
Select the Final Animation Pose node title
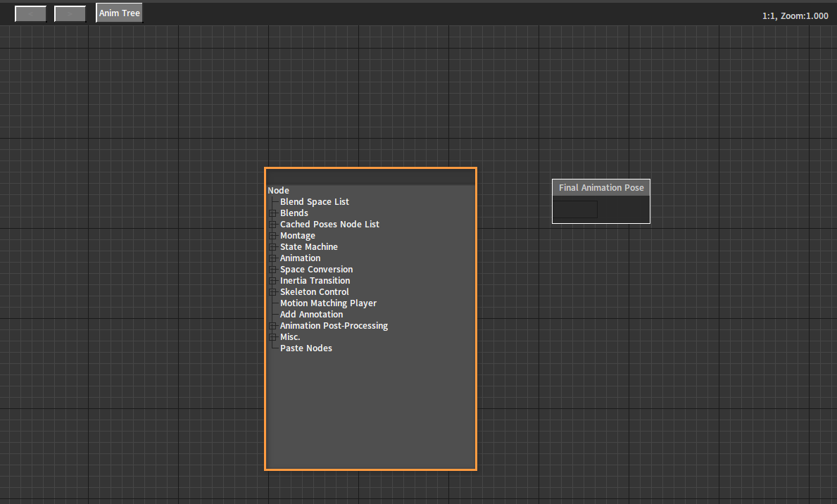point(600,188)
